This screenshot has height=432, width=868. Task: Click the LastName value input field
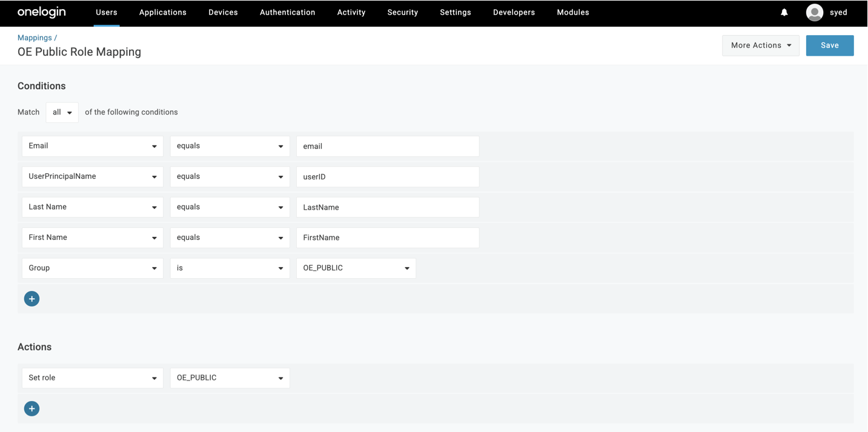coord(388,207)
